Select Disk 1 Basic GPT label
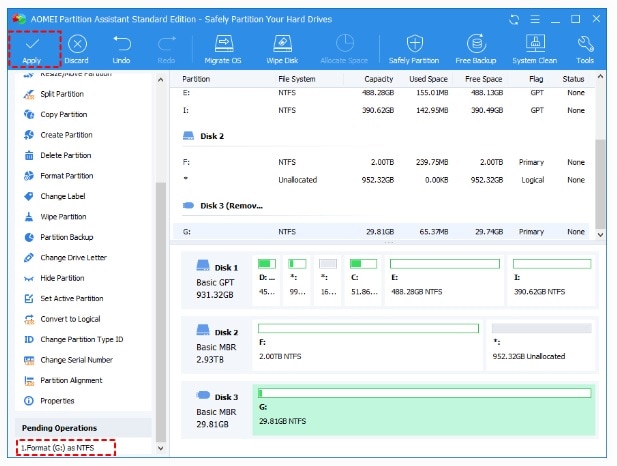The height and width of the screenshot is (466, 617). pos(217,281)
